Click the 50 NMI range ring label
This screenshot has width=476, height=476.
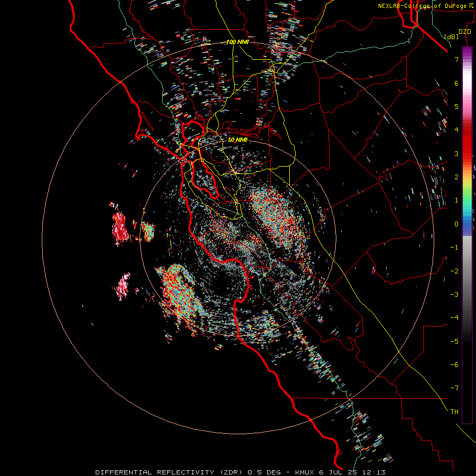click(x=237, y=140)
